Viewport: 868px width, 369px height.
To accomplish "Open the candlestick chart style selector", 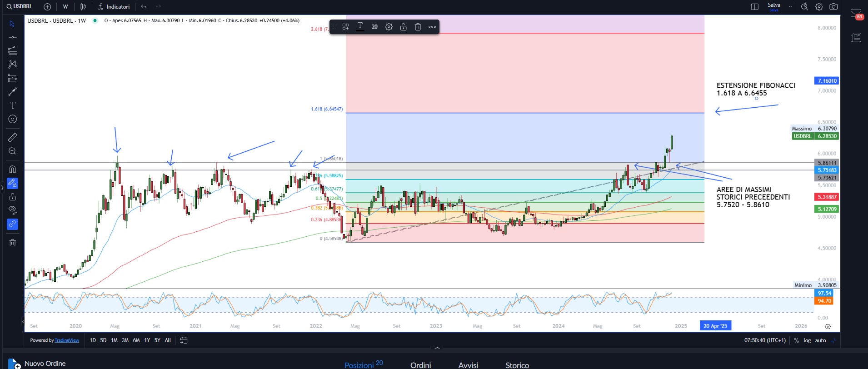I will (x=83, y=7).
